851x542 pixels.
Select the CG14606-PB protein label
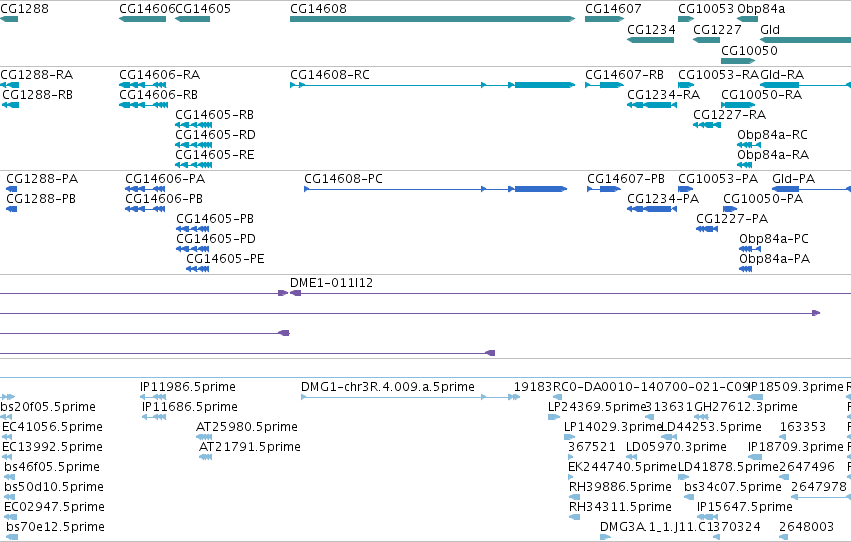click(x=164, y=199)
